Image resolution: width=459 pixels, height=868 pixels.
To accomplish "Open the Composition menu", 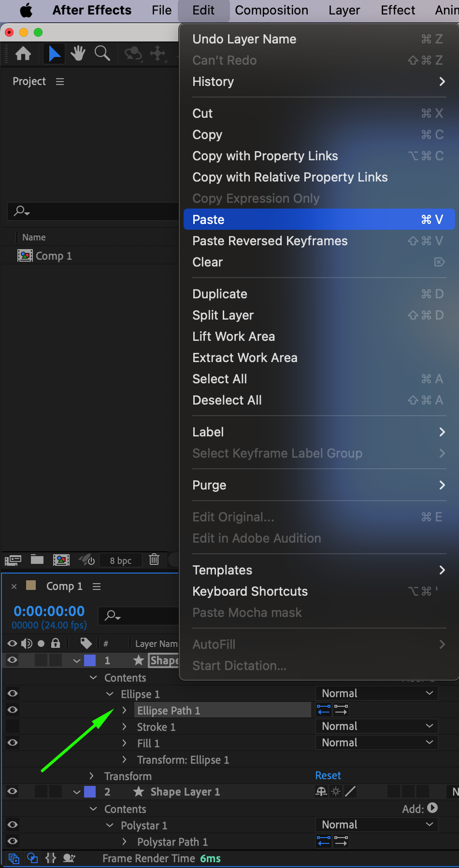I will coord(272,10).
